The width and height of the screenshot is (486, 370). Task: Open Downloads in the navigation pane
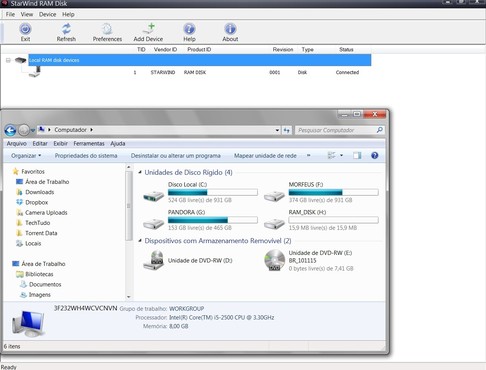pos(39,192)
